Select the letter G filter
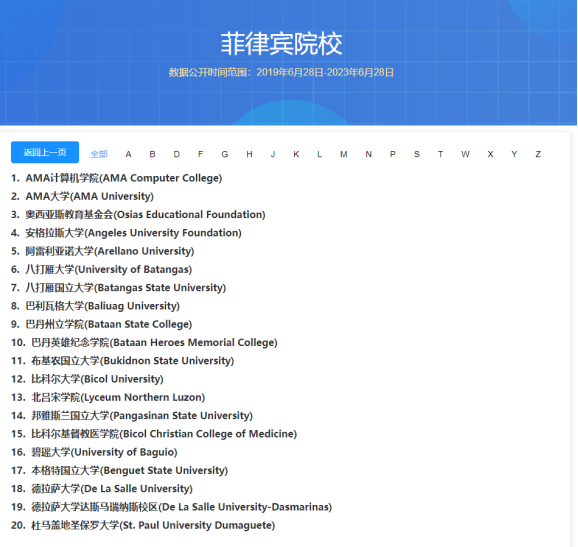Viewport: 578px width, 547px height. (x=225, y=154)
